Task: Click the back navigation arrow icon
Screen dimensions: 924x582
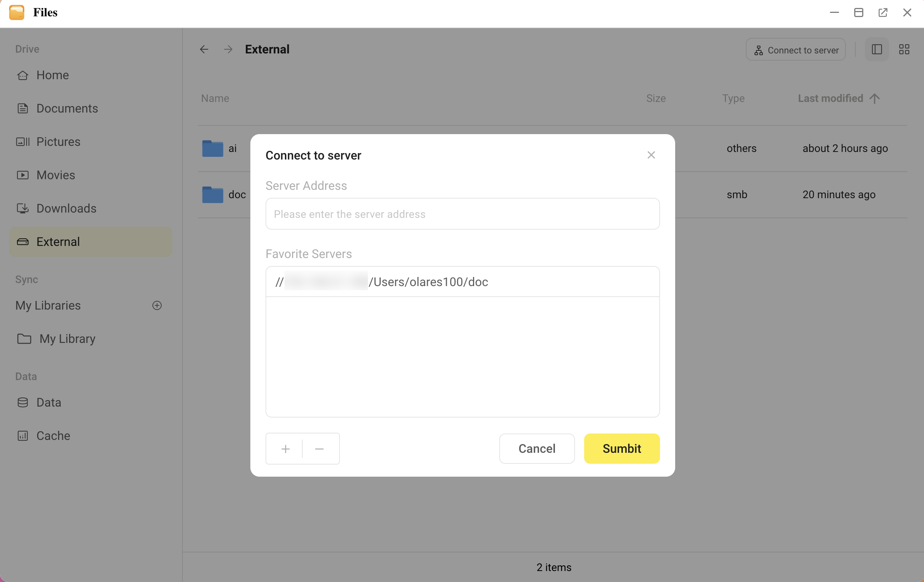Action: [203, 49]
